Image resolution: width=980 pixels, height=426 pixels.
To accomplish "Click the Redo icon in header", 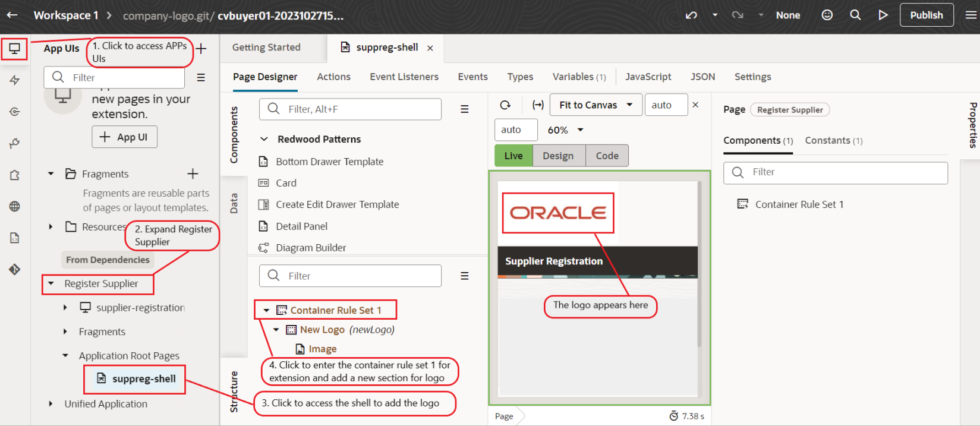I will coord(738,15).
